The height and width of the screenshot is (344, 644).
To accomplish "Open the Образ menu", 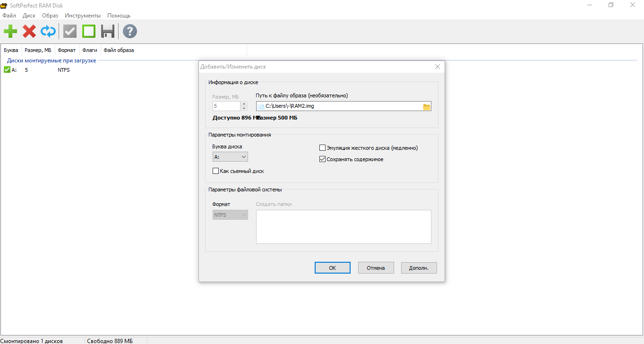I will click(50, 16).
